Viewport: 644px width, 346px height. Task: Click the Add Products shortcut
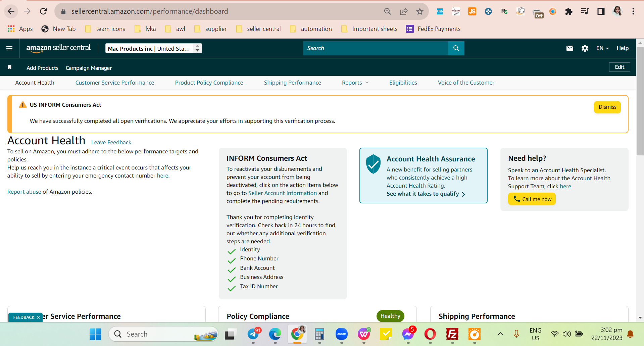coord(43,68)
